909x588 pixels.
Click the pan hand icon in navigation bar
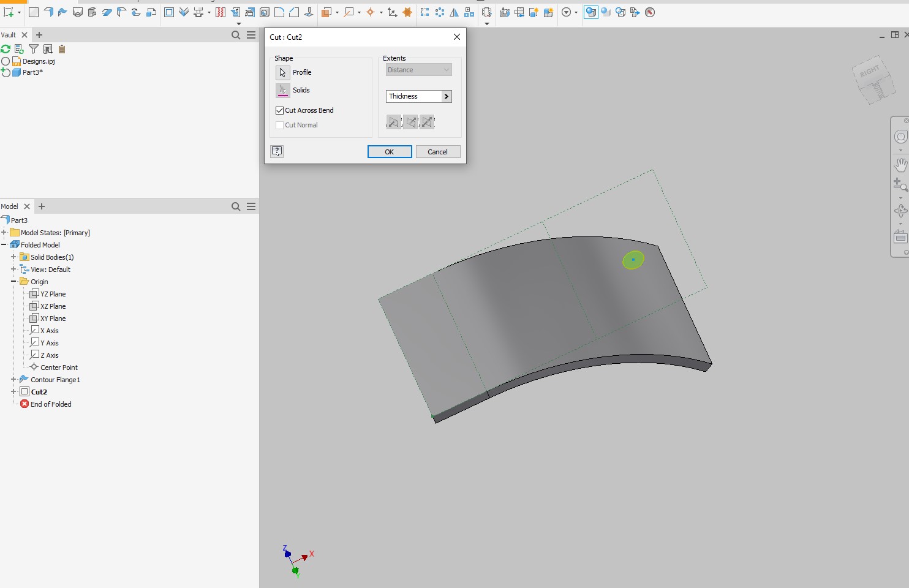900,164
